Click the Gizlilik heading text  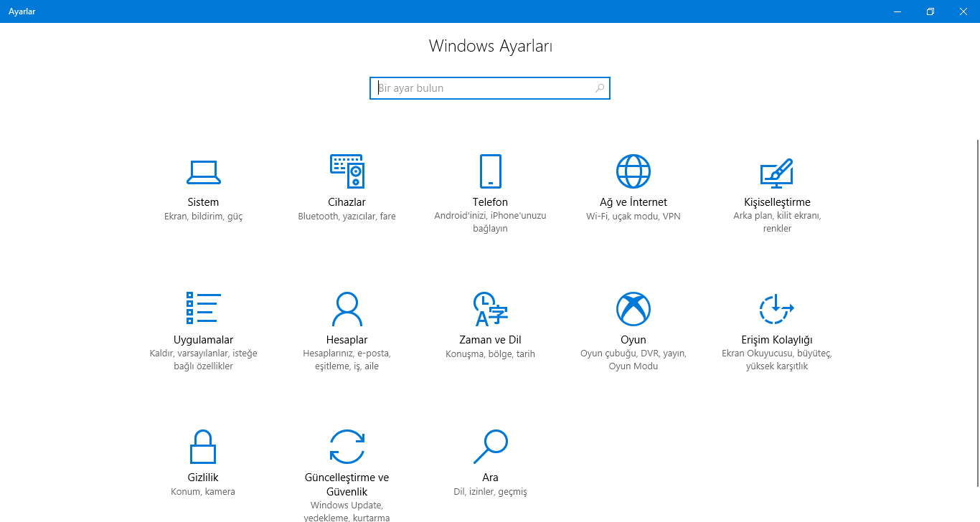point(203,478)
